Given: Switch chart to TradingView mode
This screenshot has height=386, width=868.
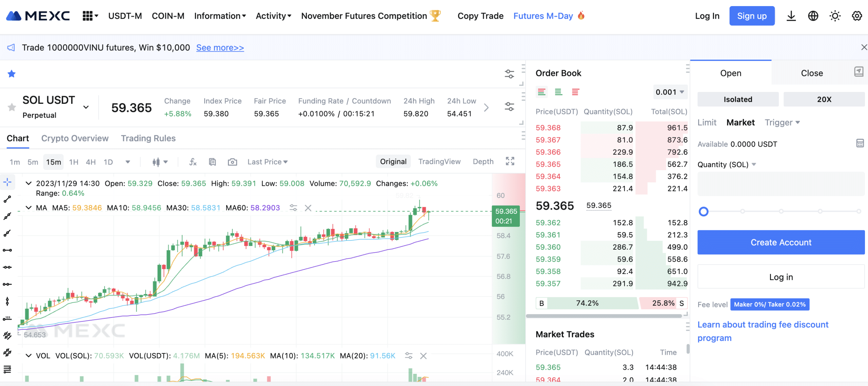Looking at the screenshot, I should (439, 161).
